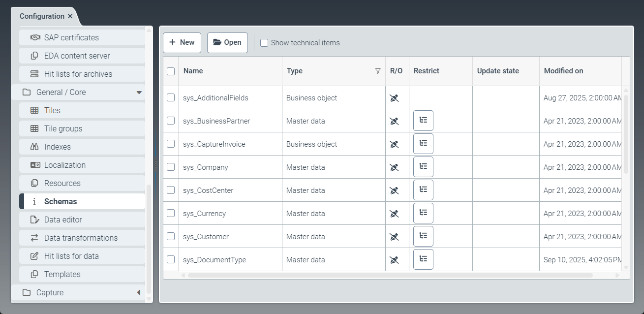Click the read-only icon for sys_Currency

(x=394, y=214)
